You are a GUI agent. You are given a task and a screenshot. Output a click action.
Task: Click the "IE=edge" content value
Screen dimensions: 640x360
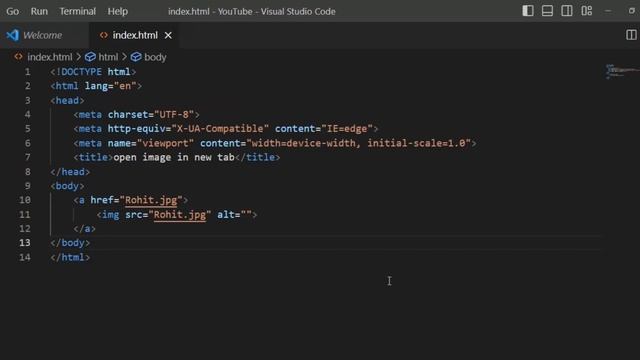pos(347,129)
